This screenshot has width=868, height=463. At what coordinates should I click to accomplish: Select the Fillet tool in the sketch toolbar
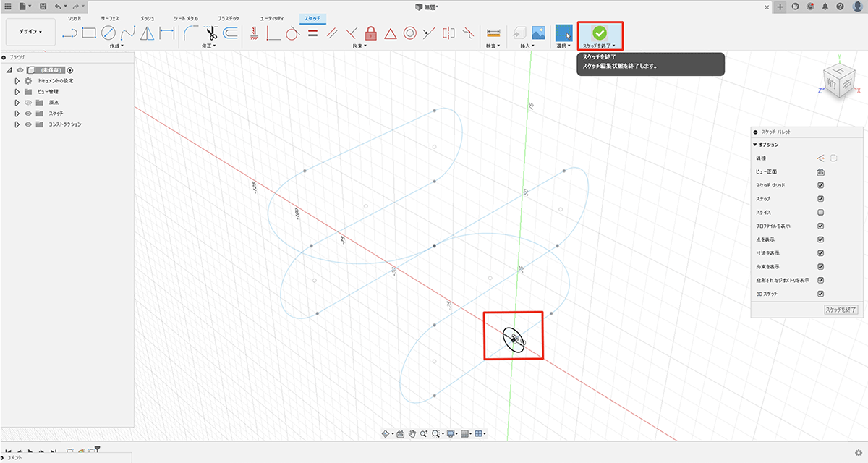(x=191, y=33)
